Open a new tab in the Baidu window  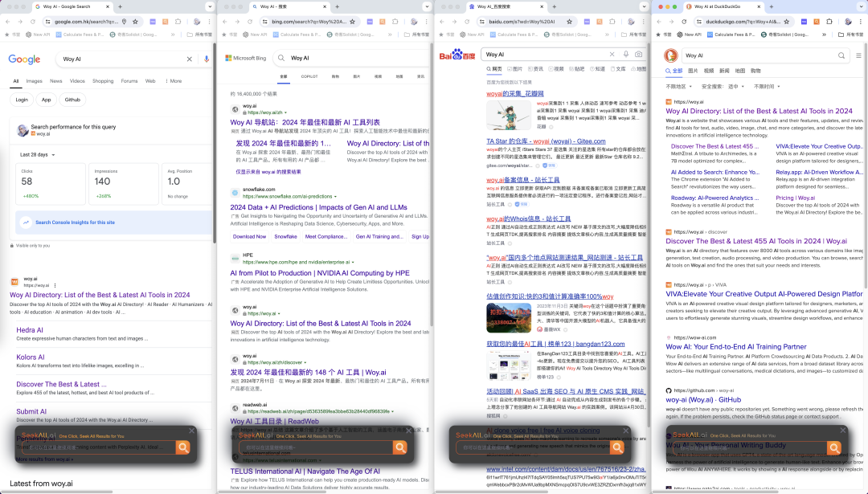click(554, 6)
